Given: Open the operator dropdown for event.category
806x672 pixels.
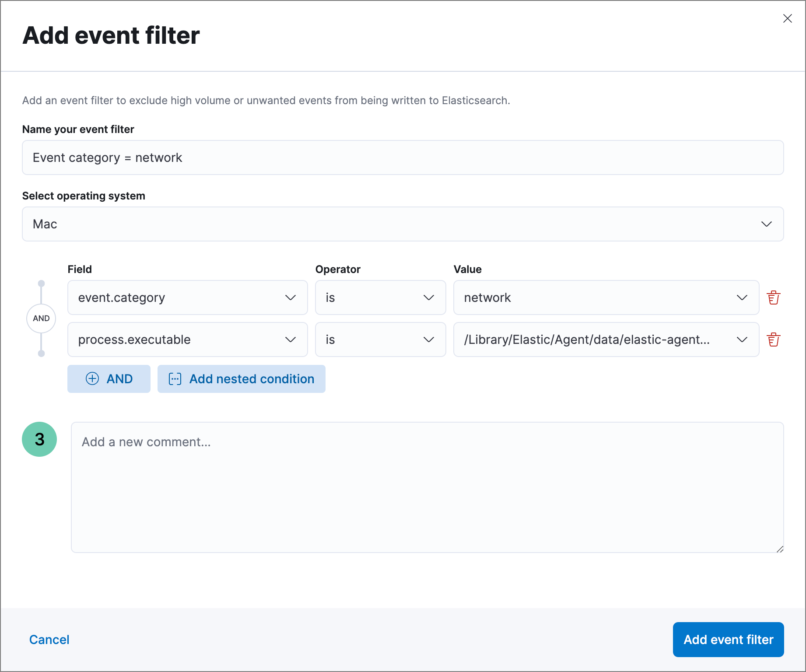Looking at the screenshot, I should (x=428, y=297).
